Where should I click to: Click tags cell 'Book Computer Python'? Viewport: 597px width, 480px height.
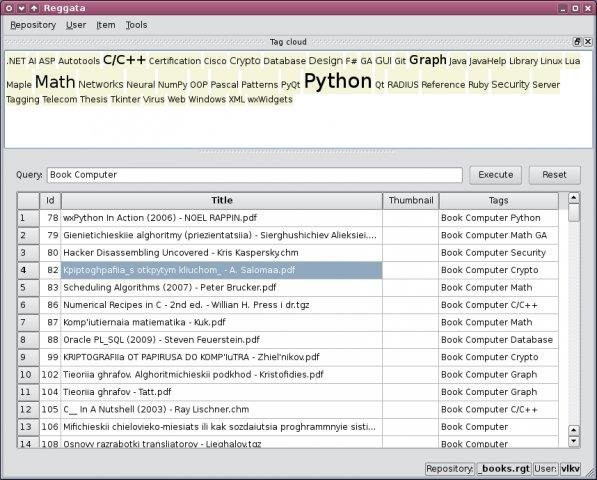498,218
